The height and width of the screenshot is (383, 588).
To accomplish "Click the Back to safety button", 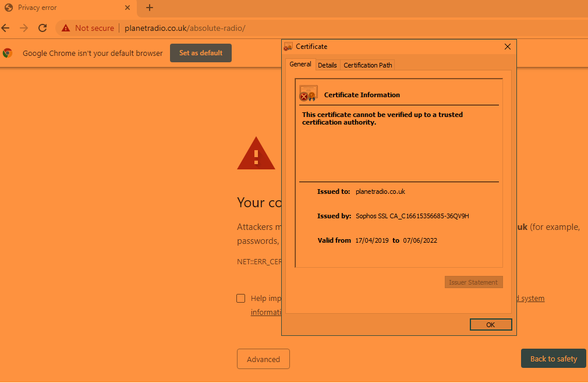I will pos(554,359).
